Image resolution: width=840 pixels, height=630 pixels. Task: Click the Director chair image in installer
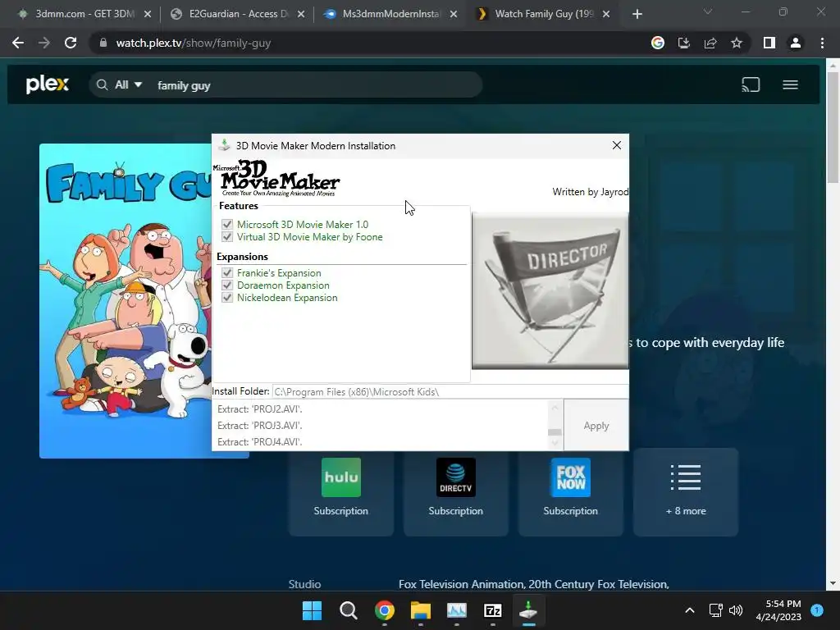pyautogui.click(x=550, y=291)
